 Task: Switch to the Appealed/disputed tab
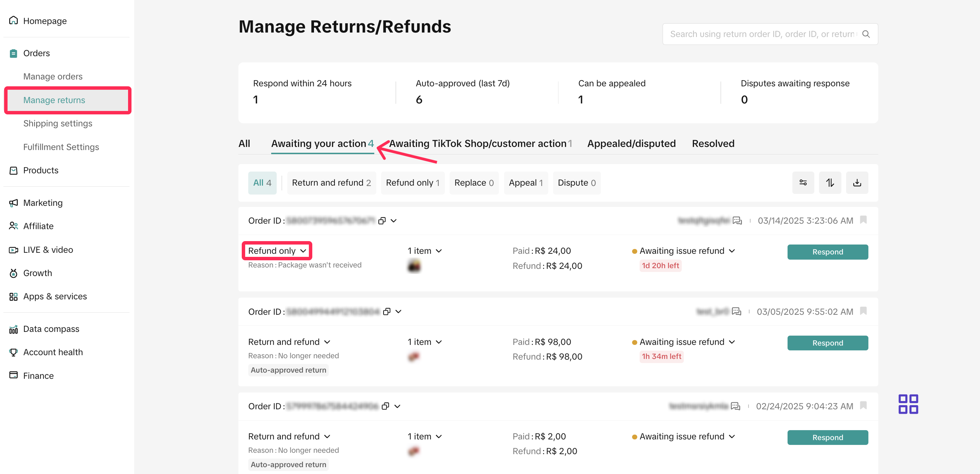[x=631, y=144]
